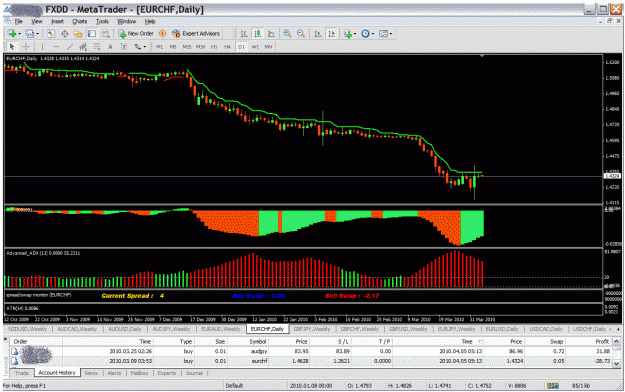
Task: Switch to M15 timeframe
Action: (187, 47)
